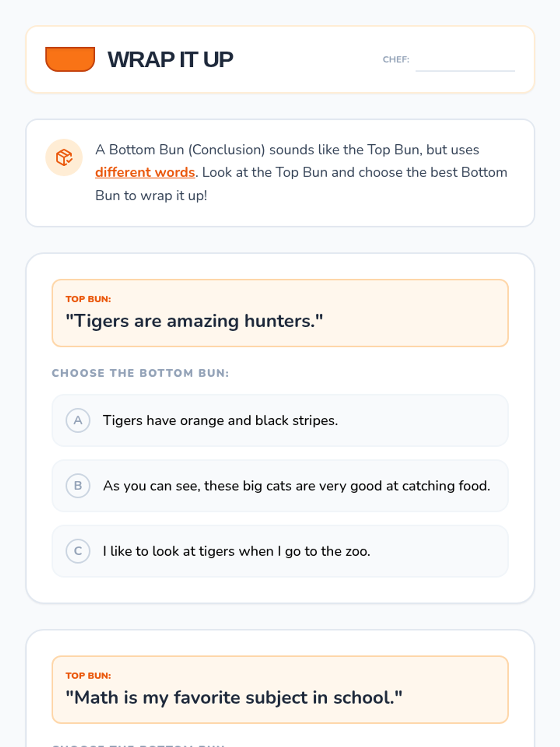
Task: Select the circled letter C option
Action: click(78, 551)
